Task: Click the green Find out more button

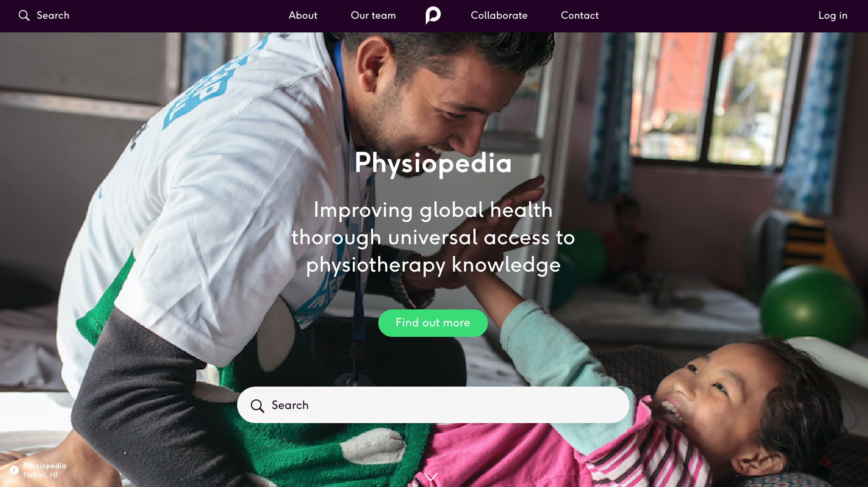Action: [x=433, y=323]
